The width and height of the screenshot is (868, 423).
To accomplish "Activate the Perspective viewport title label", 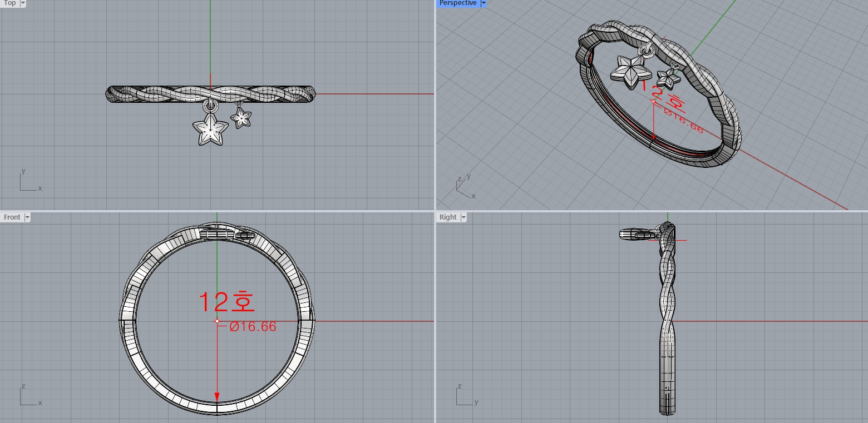I will tap(458, 3).
